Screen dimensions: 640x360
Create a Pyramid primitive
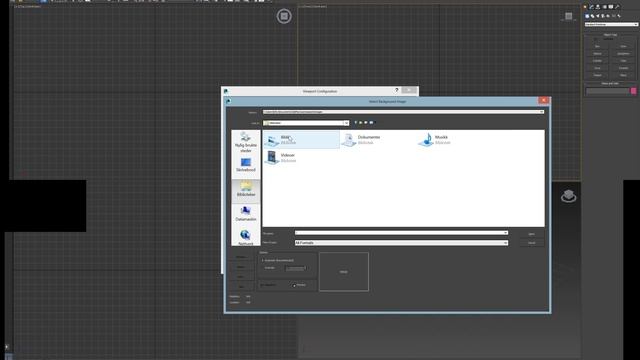coord(623,68)
